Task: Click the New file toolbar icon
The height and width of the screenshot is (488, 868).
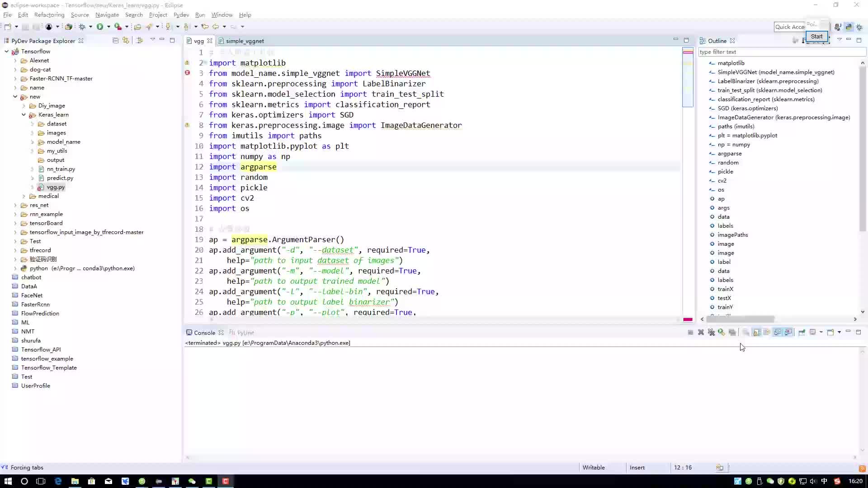Action: point(8,27)
